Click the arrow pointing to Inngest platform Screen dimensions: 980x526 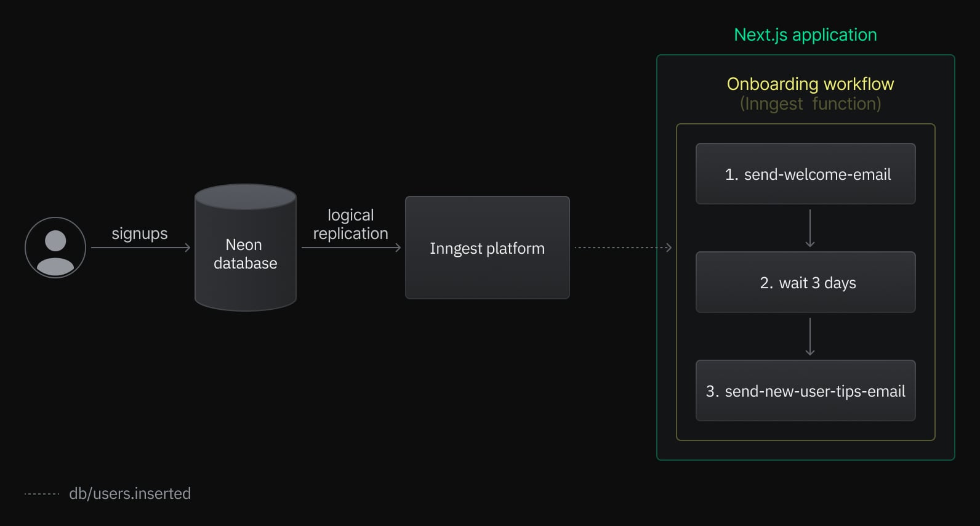pos(351,248)
